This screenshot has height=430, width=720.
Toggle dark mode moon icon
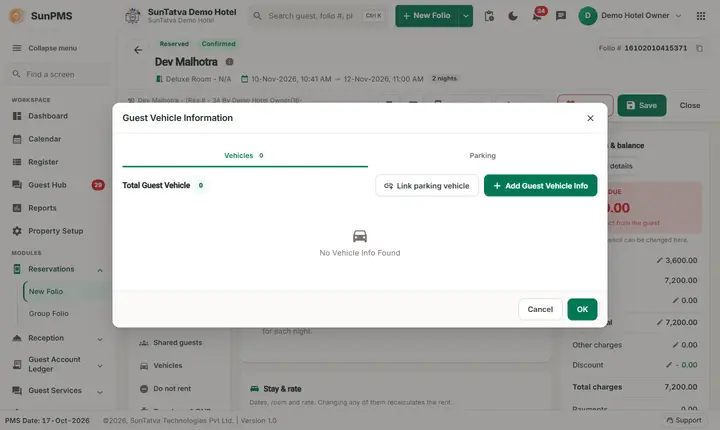pos(513,16)
